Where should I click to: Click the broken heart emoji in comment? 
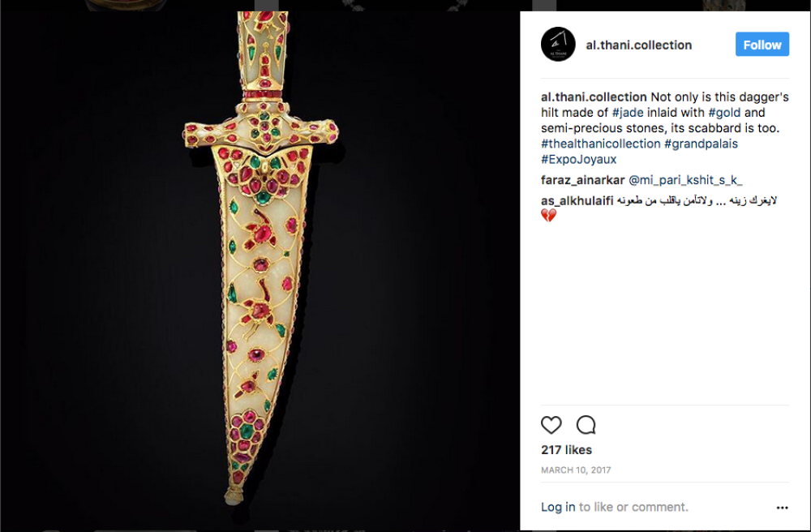[548, 216]
